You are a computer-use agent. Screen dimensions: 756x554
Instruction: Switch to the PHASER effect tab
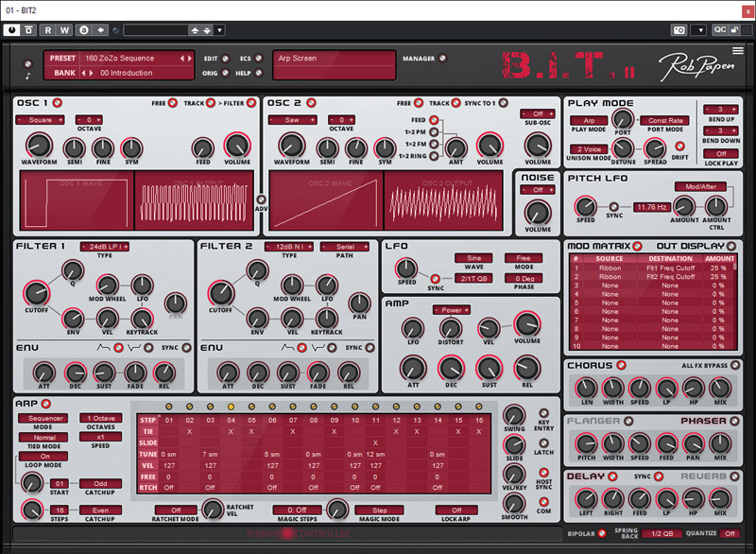[x=703, y=421]
